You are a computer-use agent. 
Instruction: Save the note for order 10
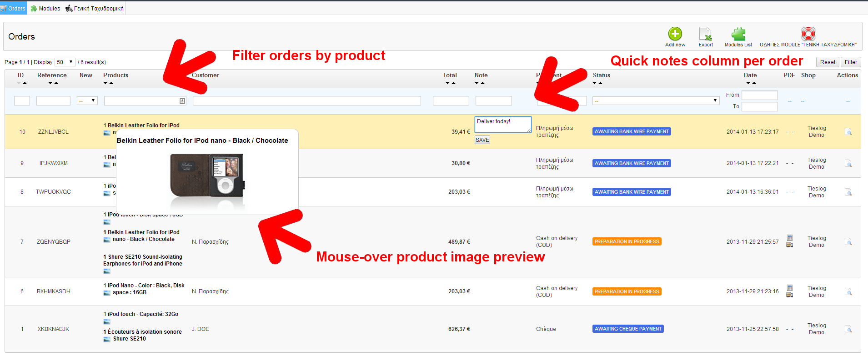[x=482, y=140]
